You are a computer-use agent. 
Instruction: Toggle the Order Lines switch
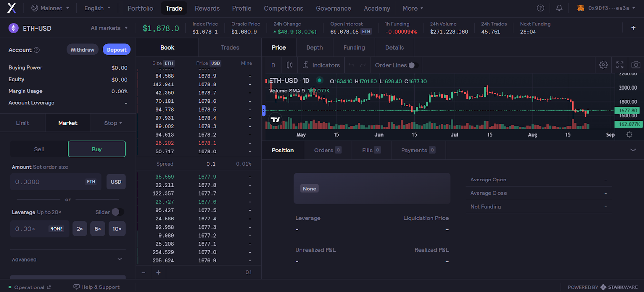pyautogui.click(x=413, y=65)
